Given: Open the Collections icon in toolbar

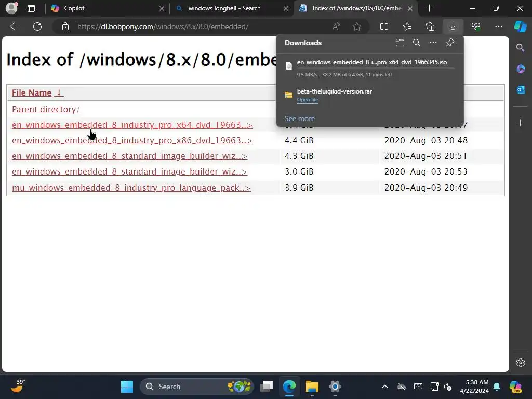Looking at the screenshot, I should tap(430, 26).
